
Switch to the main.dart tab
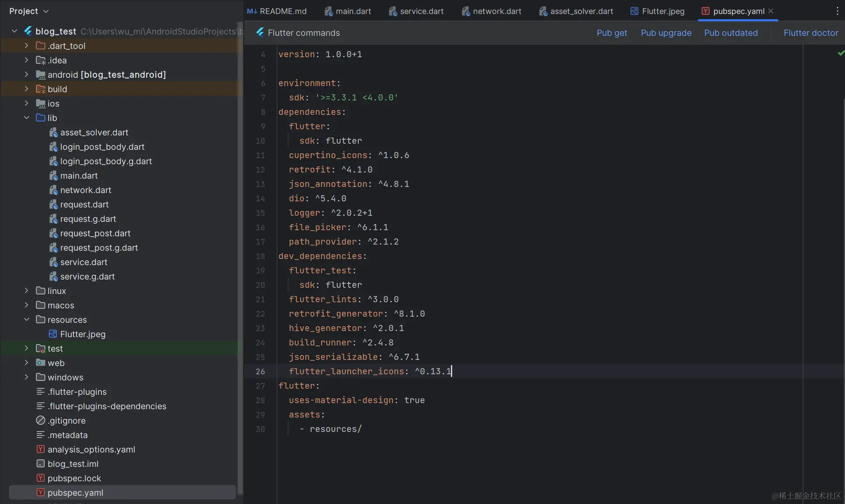354,11
